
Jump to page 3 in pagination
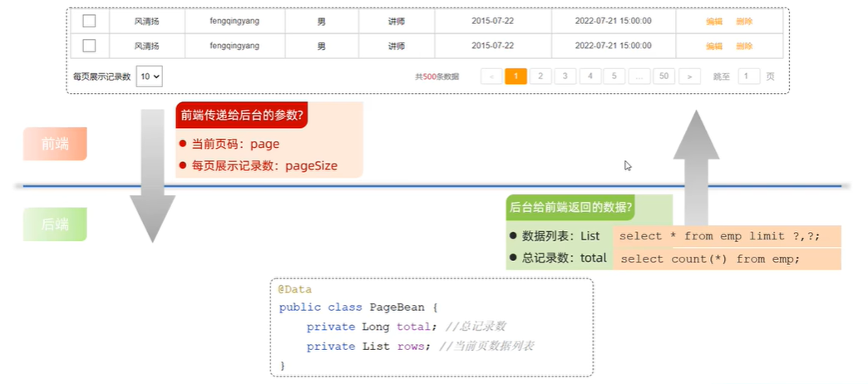click(x=565, y=76)
